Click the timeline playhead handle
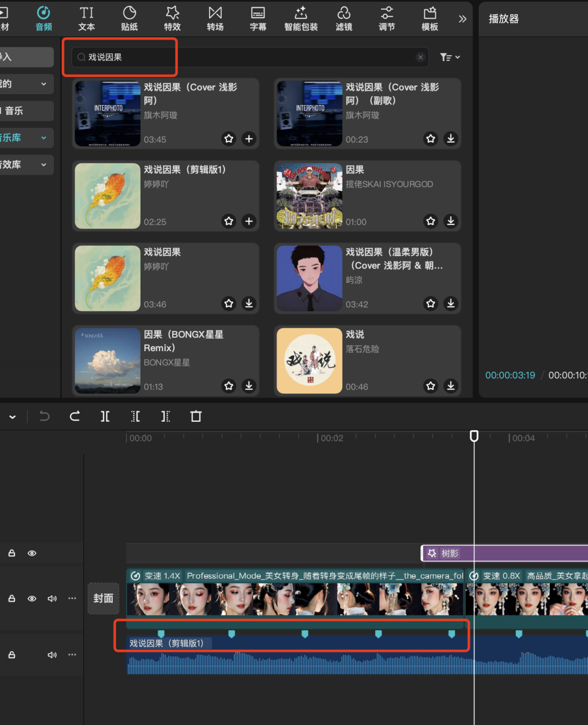 (474, 436)
